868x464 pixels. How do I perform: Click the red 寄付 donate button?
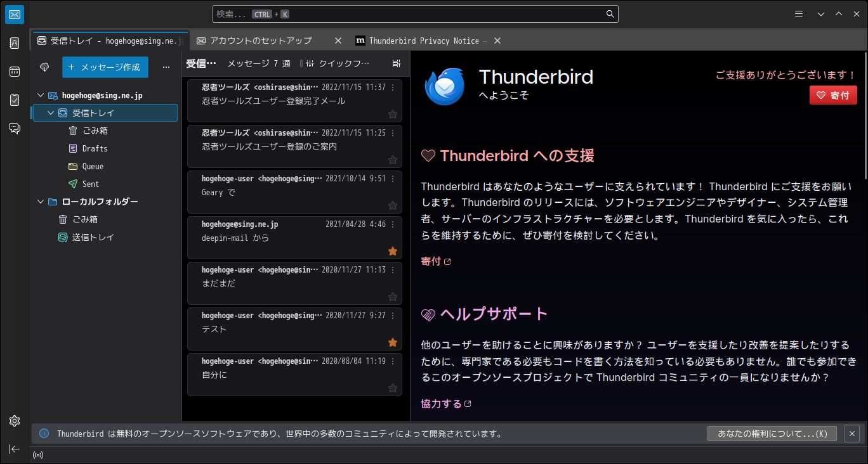833,95
